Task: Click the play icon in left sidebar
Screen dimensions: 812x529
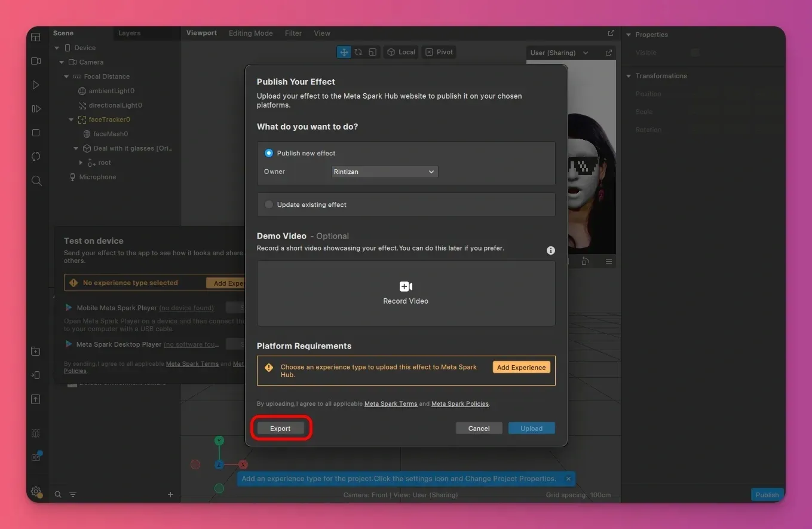Action: coord(36,85)
